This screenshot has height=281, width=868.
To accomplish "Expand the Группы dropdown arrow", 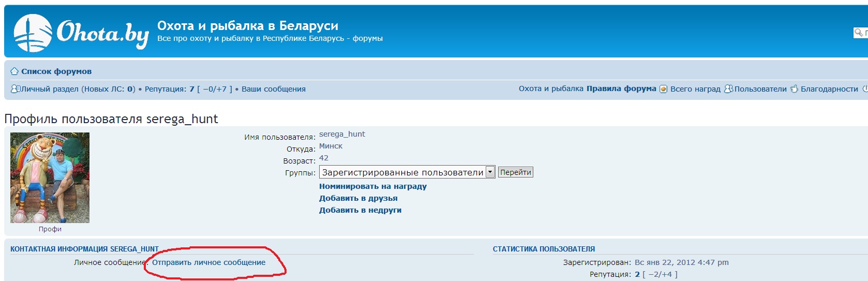I will 490,172.
